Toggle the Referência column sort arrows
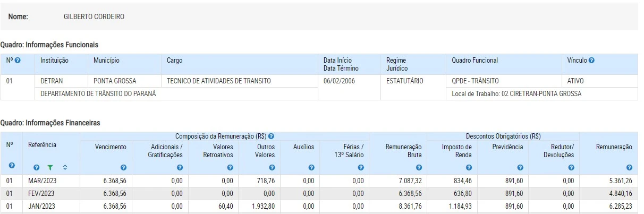Viewport: 644px width, 214px height. pyautogui.click(x=65, y=168)
